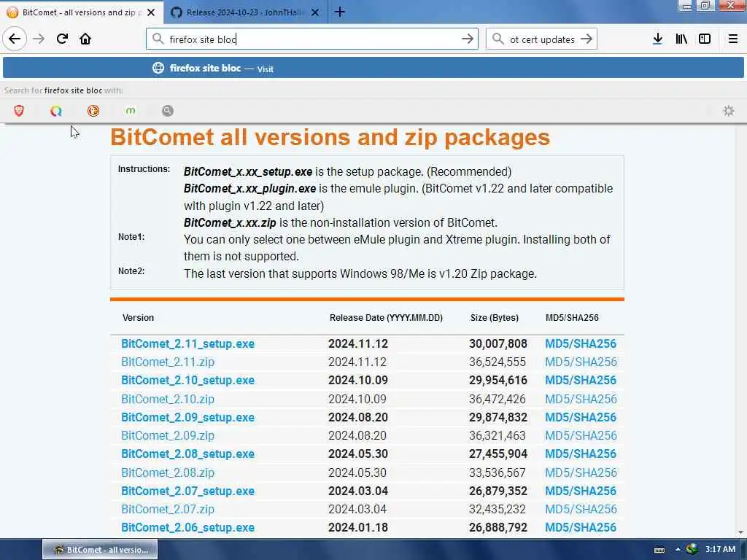
Task: Click the 3:17 AM taskbar clock
Action: coord(720,550)
